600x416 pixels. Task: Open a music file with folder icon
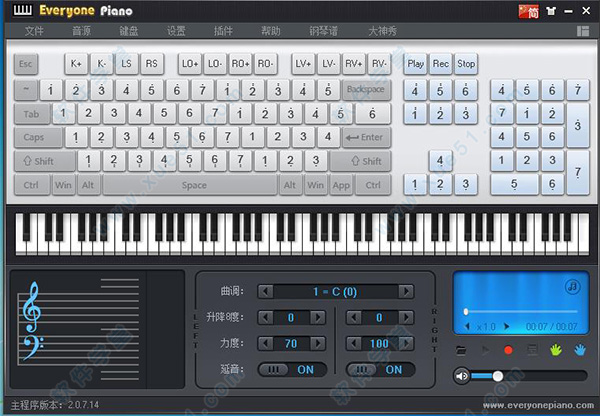(x=461, y=350)
